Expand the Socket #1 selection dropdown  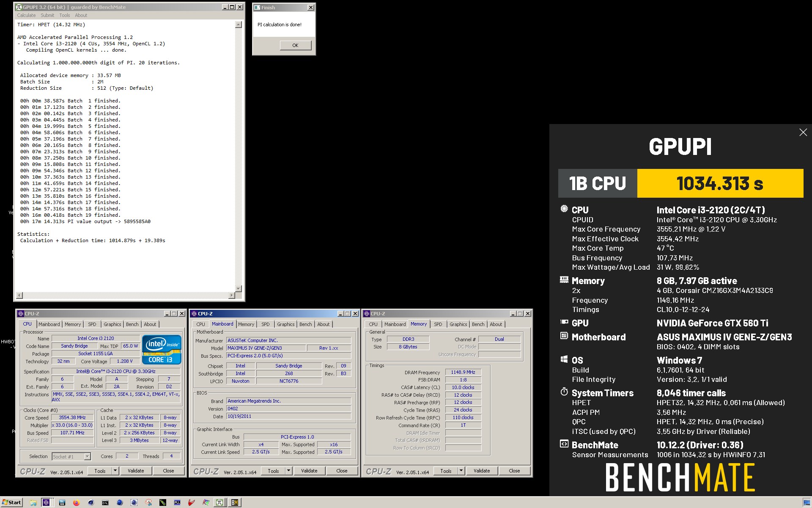coord(87,456)
